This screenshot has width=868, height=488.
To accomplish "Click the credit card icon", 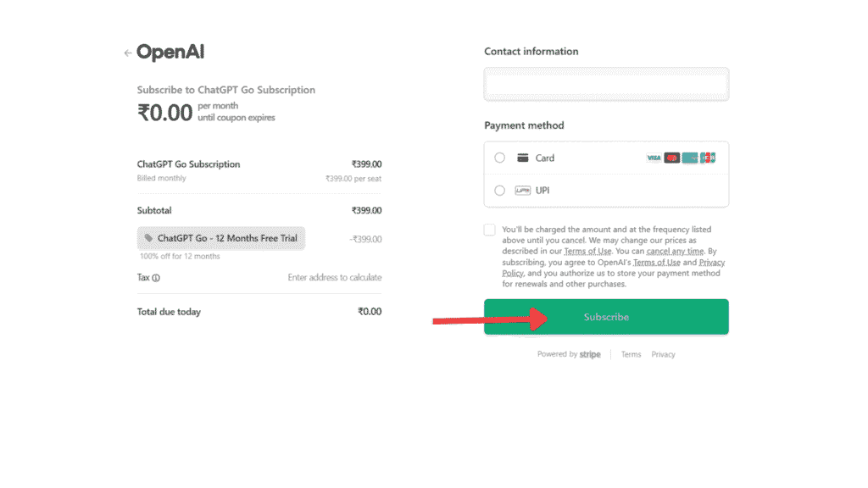I will tap(523, 158).
